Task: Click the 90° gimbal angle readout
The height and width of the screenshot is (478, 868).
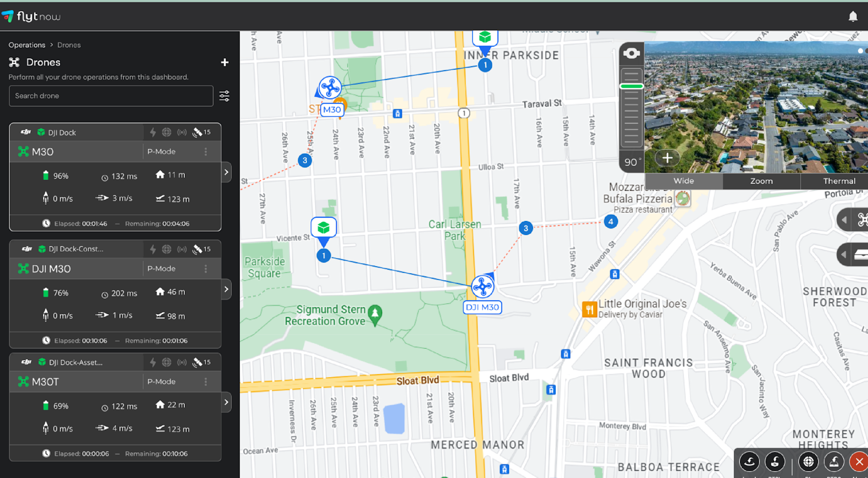Action: tap(632, 162)
